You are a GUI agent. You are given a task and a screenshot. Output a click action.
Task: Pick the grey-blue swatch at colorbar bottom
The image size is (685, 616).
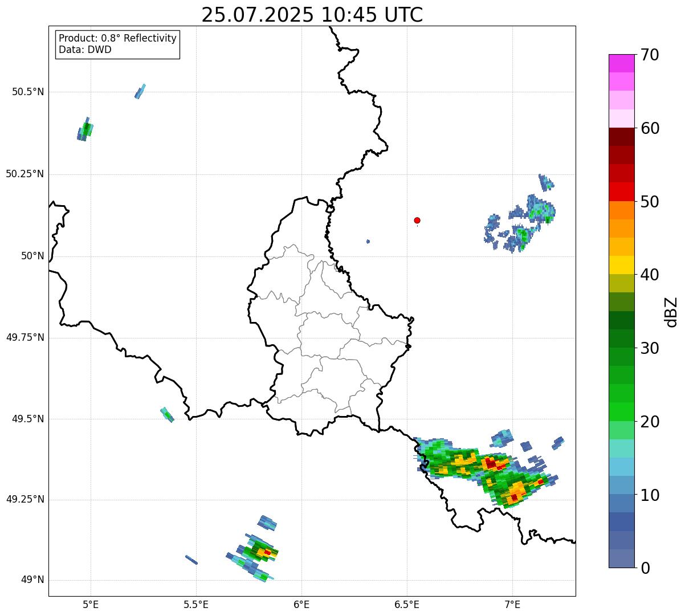point(621,558)
